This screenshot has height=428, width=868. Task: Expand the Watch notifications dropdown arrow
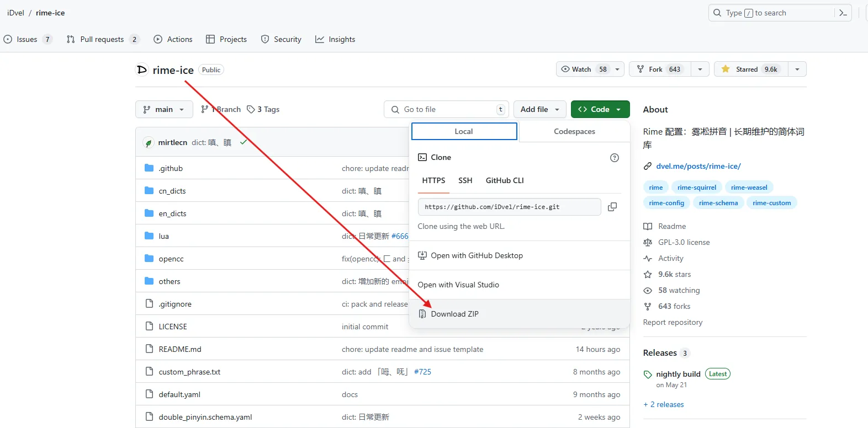(x=617, y=69)
